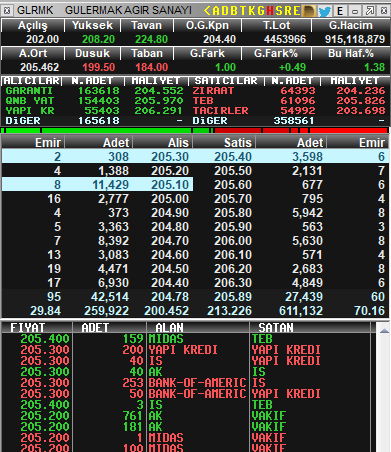Select YAPI KR buyer row
The image size is (391, 452).
pos(94,111)
